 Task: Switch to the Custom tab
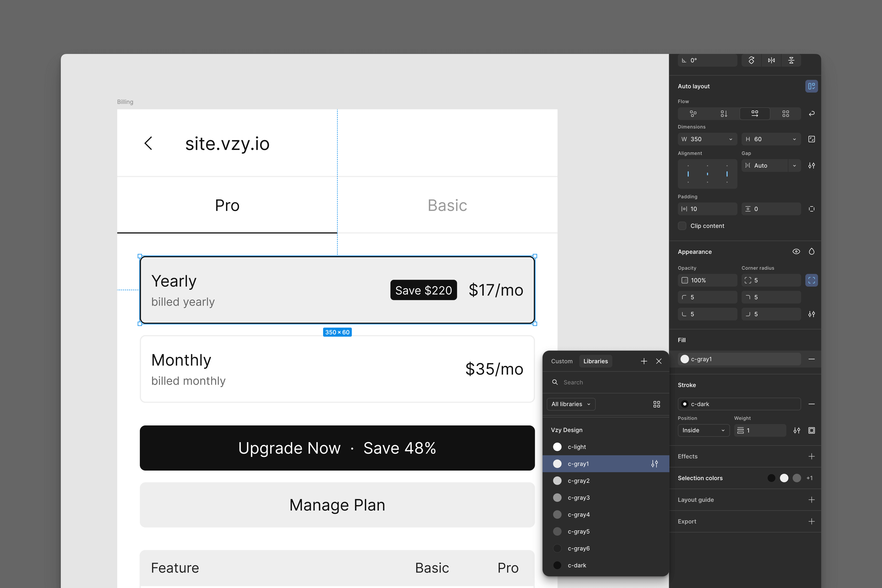coord(561,361)
